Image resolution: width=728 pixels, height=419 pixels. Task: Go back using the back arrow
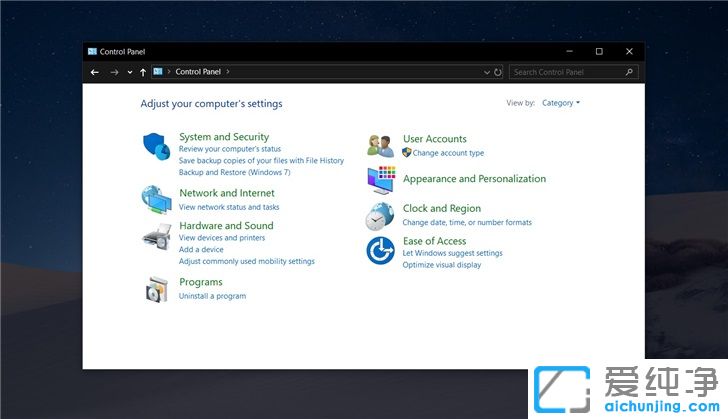[95, 72]
